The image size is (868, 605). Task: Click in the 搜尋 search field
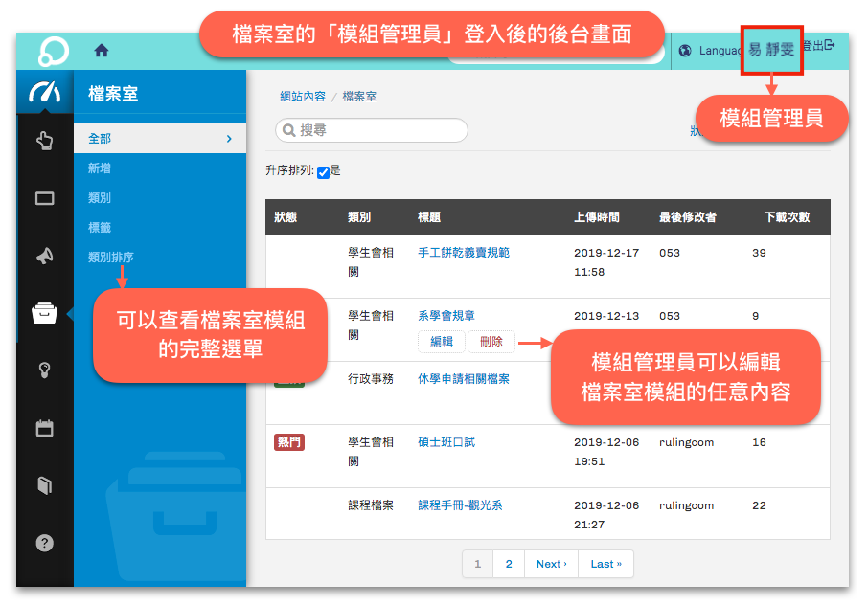tap(372, 130)
